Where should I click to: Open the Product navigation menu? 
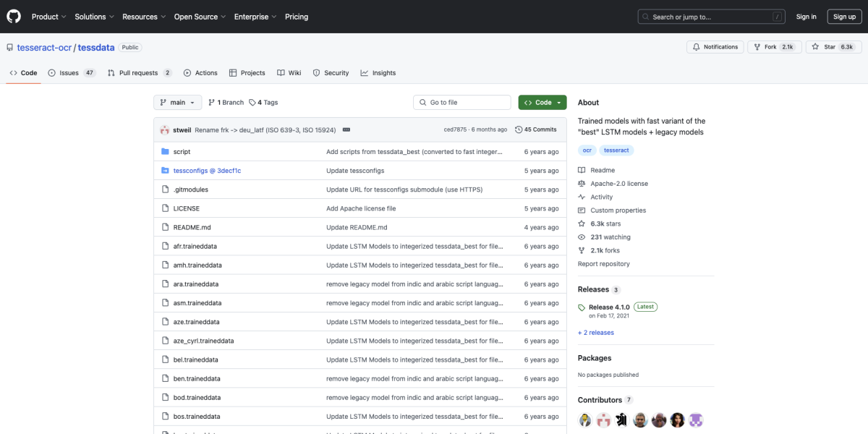click(48, 17)
